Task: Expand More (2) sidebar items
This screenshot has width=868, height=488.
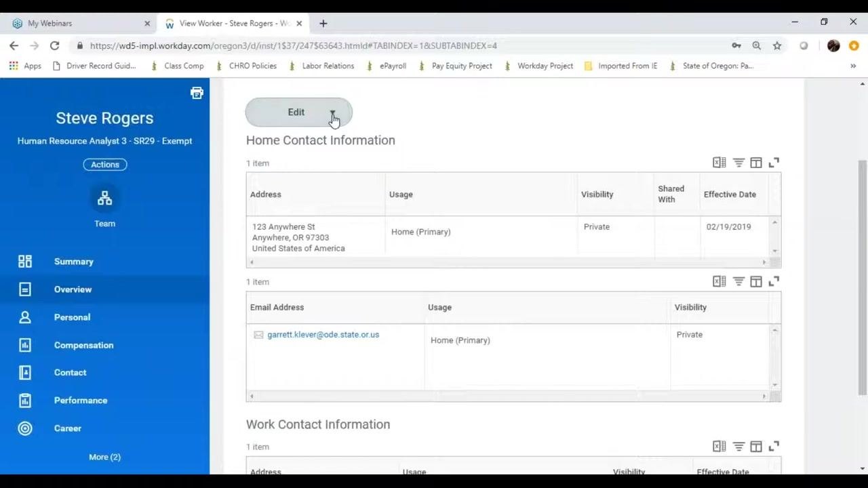Action: click(104, 457)
